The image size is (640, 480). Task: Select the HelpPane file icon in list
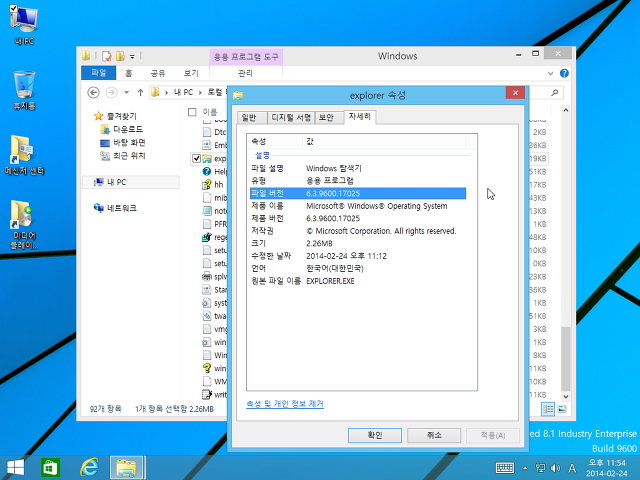click(207, 171)
